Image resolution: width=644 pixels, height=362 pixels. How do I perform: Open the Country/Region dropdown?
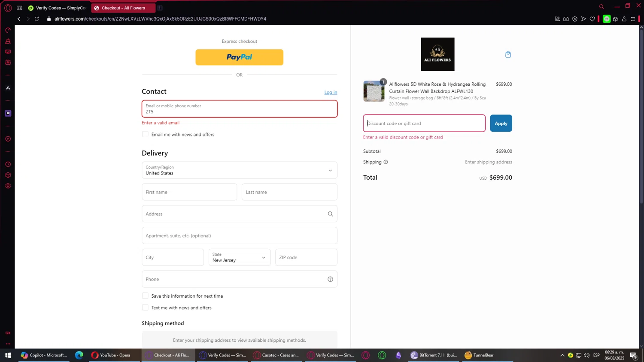pos(240,170)
